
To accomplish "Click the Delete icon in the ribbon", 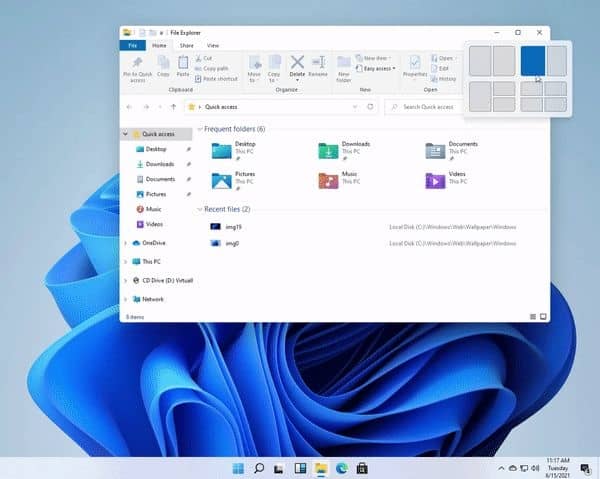I will tap(297, 65).
